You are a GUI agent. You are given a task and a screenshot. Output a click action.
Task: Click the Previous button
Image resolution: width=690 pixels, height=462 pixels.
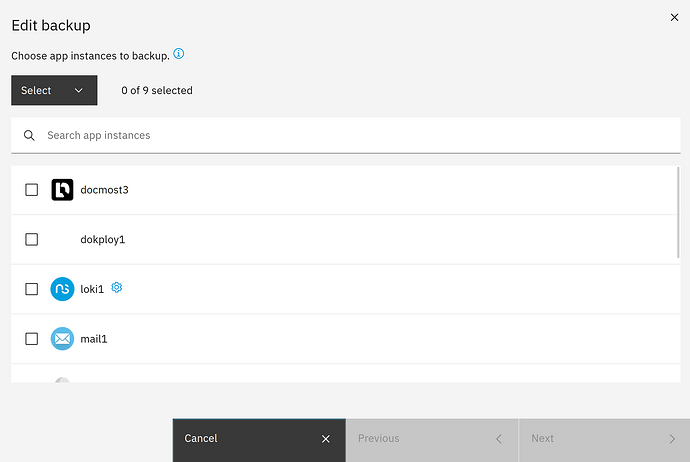431,439
